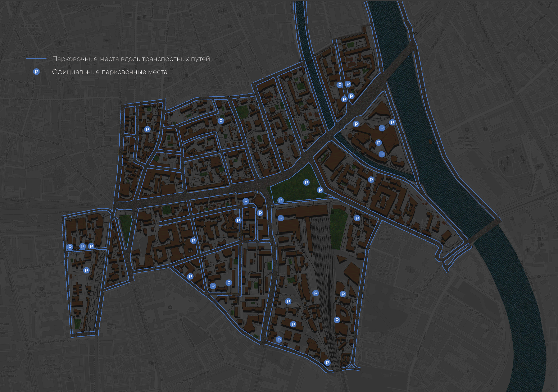Click legend text 'Парковочные места вдоль транспортных путей'
The height and width of the screenshot is (392, 558).
pyautogui.click(x=131, y=59)
